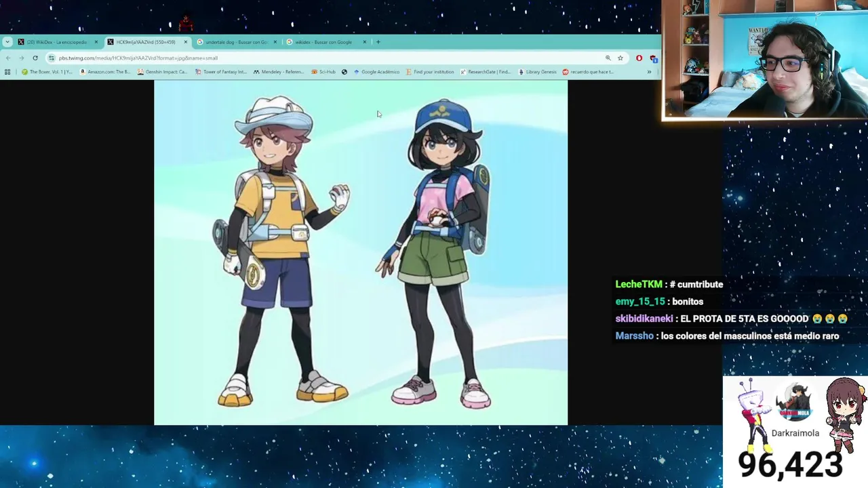
Task: Open The Boxer, Vol. 1 bookmark
Action: [47, 72]
